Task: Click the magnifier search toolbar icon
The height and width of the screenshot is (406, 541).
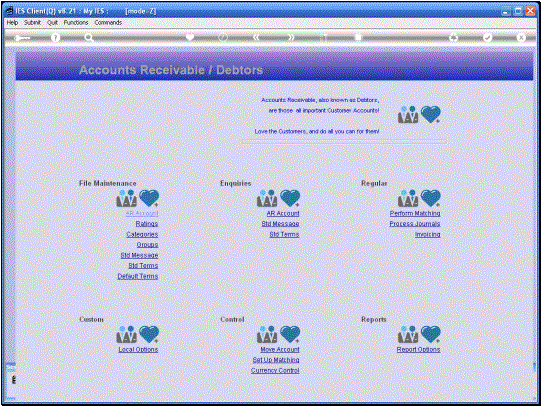Action: [x=89, y=38]
